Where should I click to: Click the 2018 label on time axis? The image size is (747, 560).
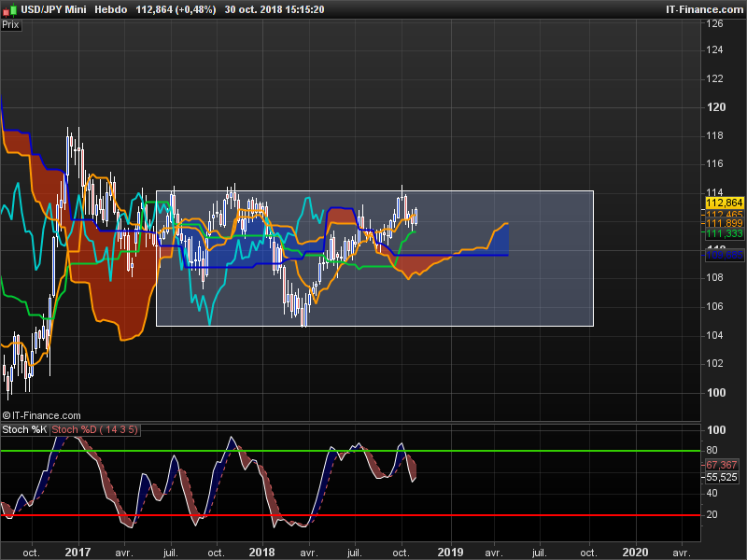click(262, 553)
